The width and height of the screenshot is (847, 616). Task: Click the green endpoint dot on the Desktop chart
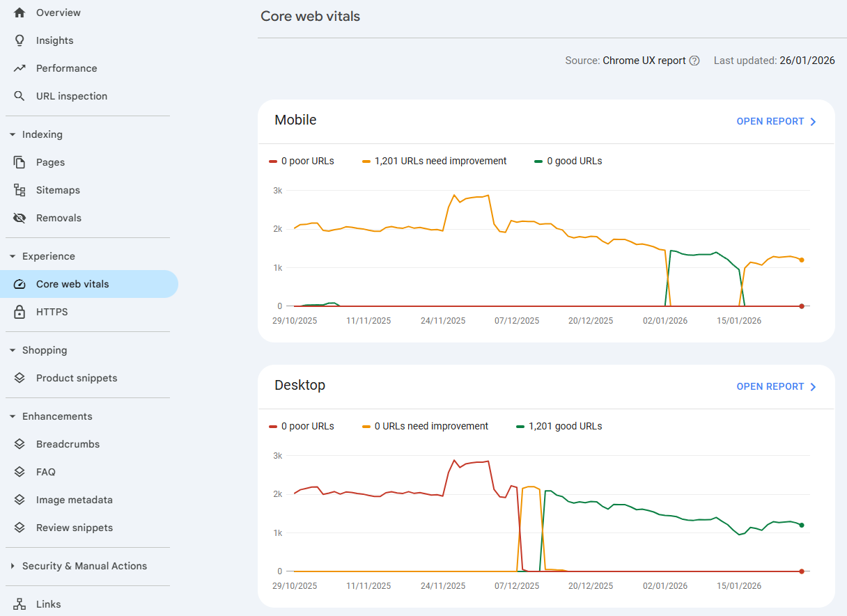801,526
